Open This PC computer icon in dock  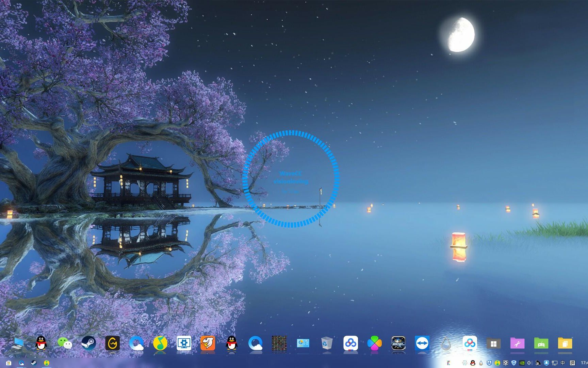coord(17,343)
